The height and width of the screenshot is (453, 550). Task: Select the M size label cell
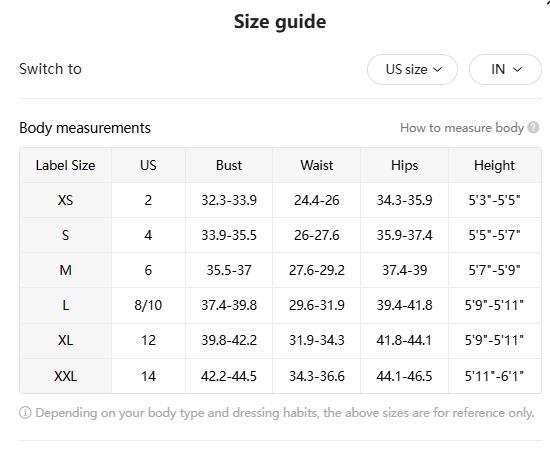coord(65,270)
